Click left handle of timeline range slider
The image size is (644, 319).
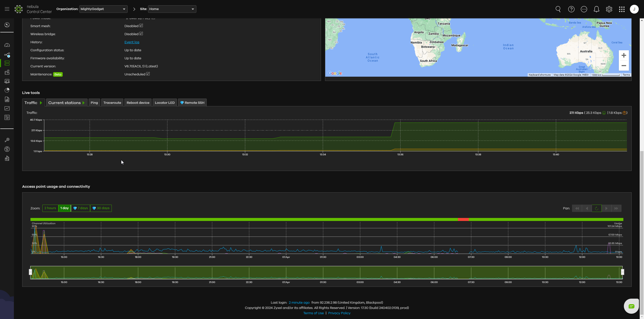coord(30,272)
